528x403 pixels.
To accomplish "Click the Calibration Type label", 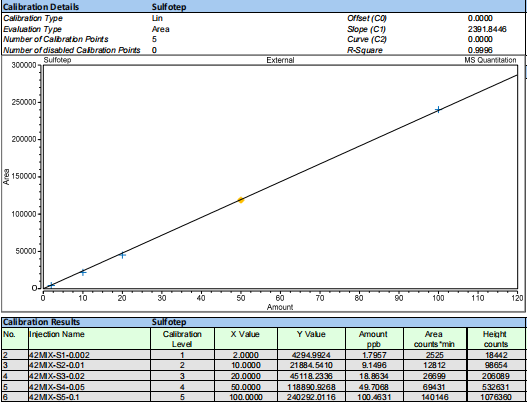I will tap(33, 18).
